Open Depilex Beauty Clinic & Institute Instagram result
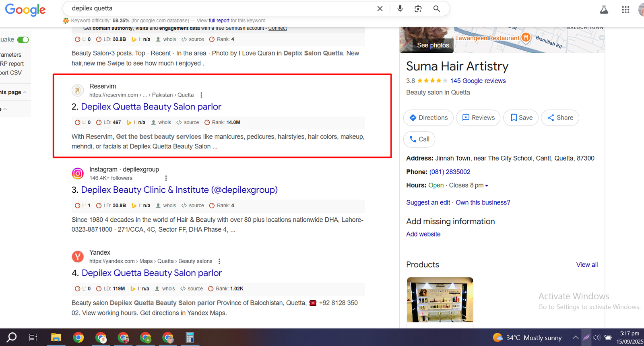Image resolution: width=644 pixels, height=346 pixels. click(x=179, y=190)
